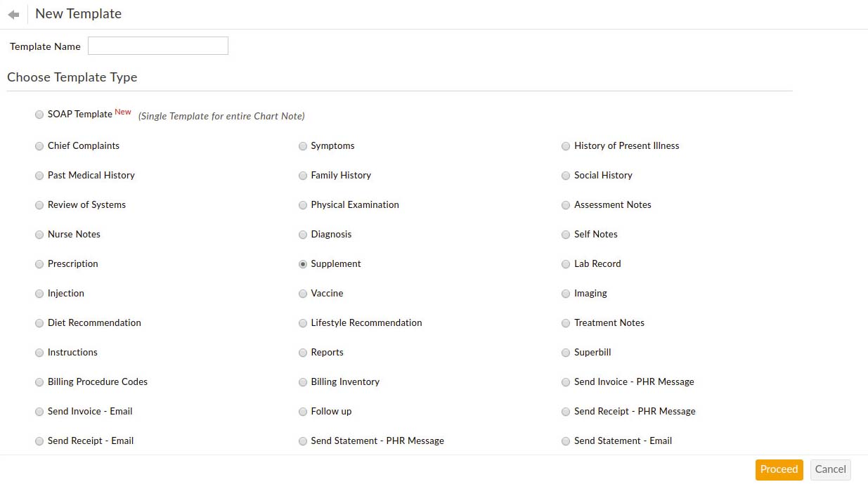Click inside the Template Name field
This screenshot has width=868, height=496.
coord(157,46)
